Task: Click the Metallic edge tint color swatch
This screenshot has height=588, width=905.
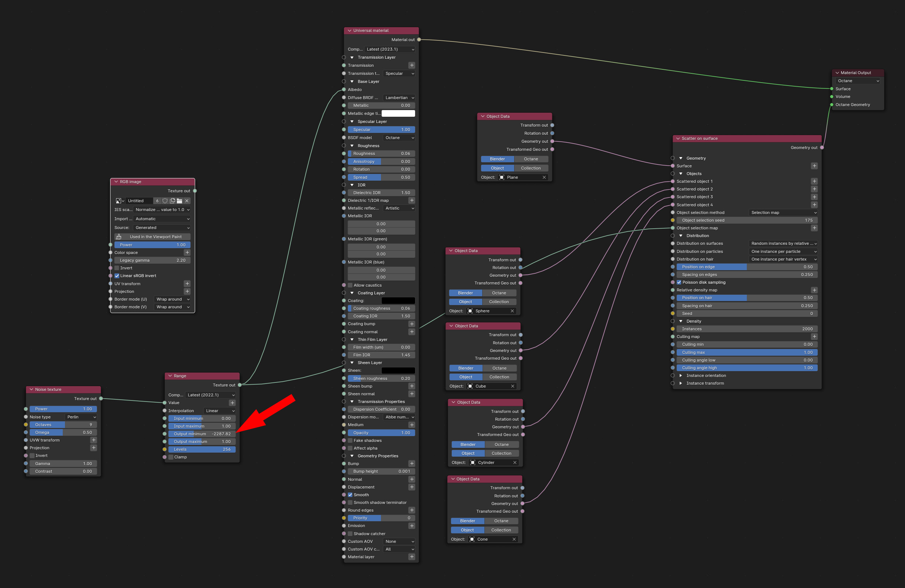Action: click(x=398, y=113)
